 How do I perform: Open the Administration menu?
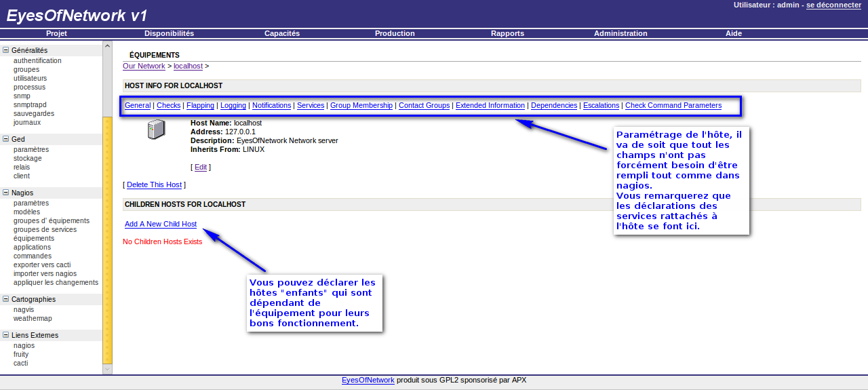click(620, 33)
